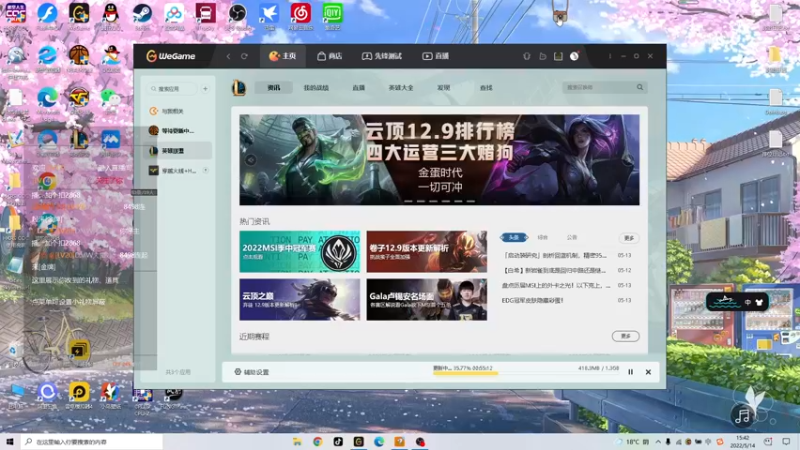Screen dimensions: 800x450
Task: Click the League of Legends logo icon
Action: (x=239, y=88)
